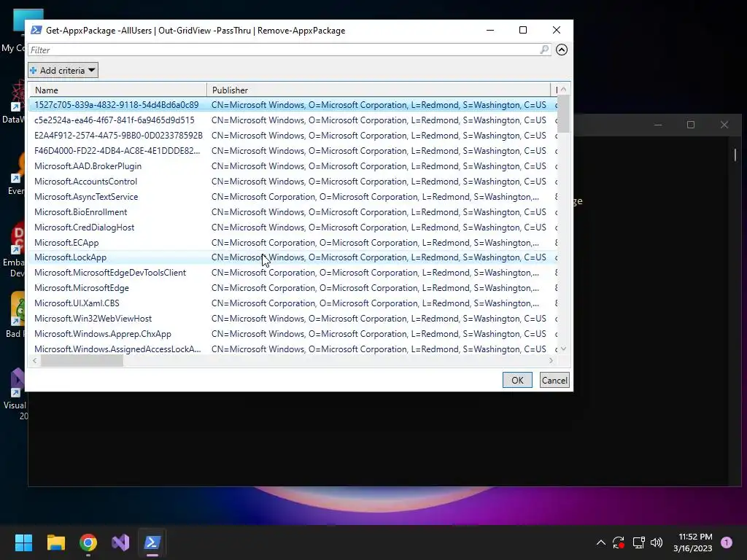747x560 pixels.
Task: Click the Cancel button
Action: point(554,380)
